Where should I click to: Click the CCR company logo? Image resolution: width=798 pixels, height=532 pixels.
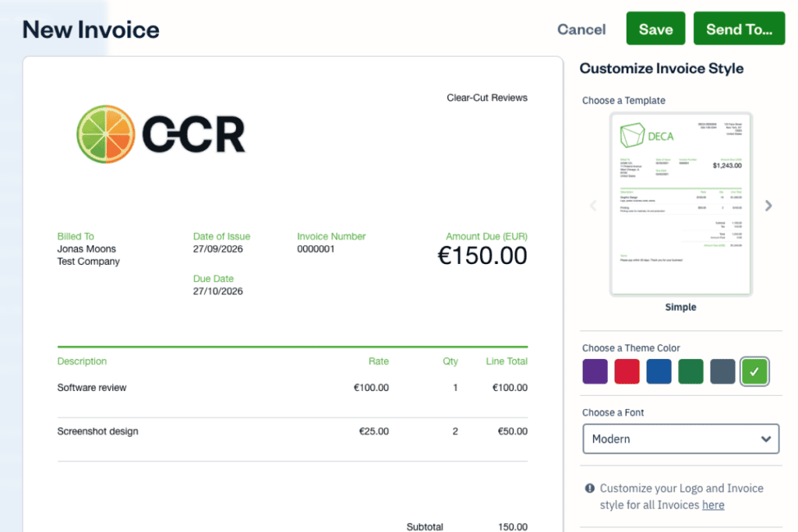click(161, 134)
